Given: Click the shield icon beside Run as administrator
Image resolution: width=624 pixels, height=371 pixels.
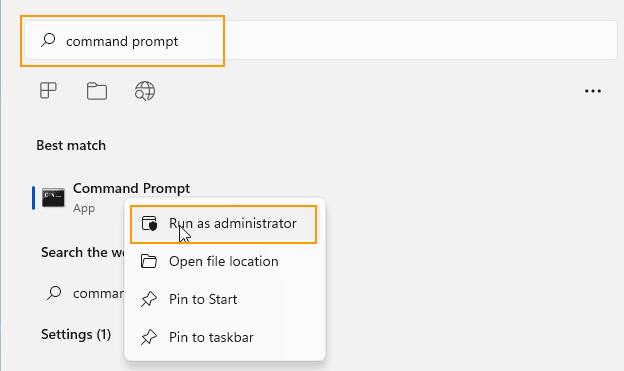Looking at the screenshot, I should tap(150, 224).
